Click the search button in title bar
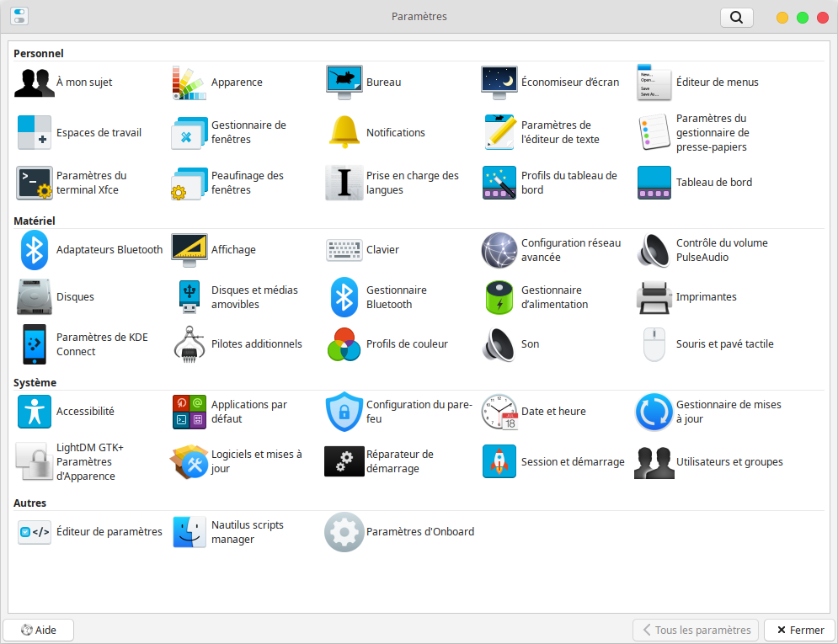 [x=736, y=17]
